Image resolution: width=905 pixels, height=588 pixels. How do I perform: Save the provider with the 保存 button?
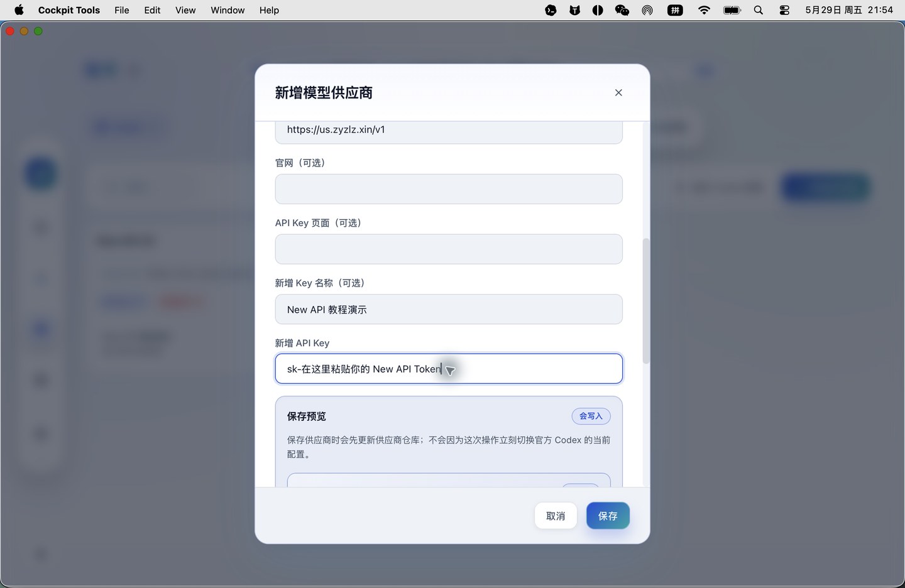tap(608, 516)
